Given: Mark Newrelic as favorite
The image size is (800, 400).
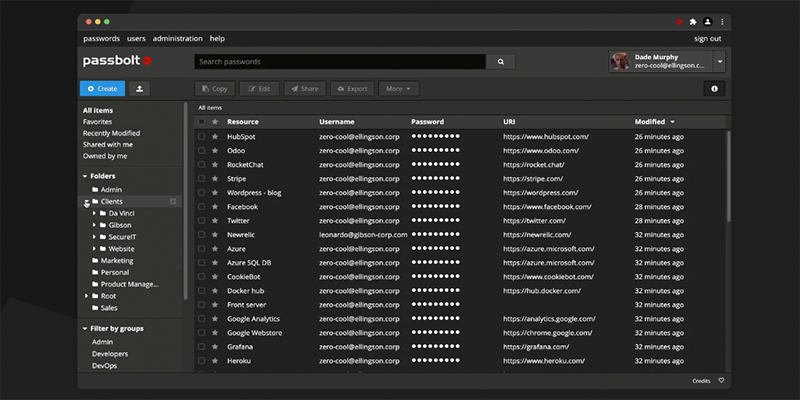Looking at the screenshot, I should tap(215, 235).
